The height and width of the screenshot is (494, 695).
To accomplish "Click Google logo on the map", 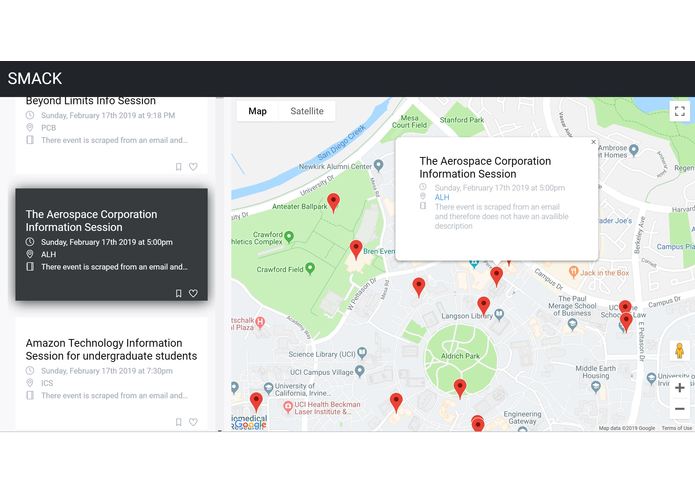I will point(250,424).
